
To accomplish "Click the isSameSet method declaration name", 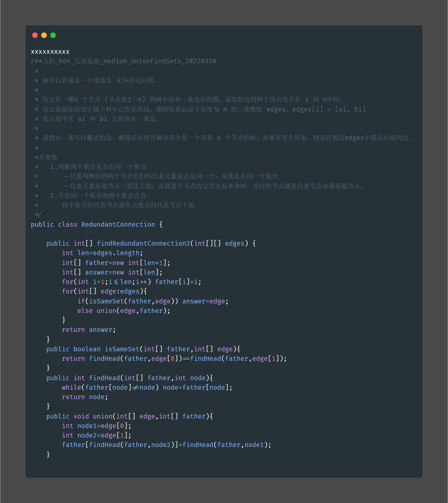I will pyautogui.click(x=122, y=349).
